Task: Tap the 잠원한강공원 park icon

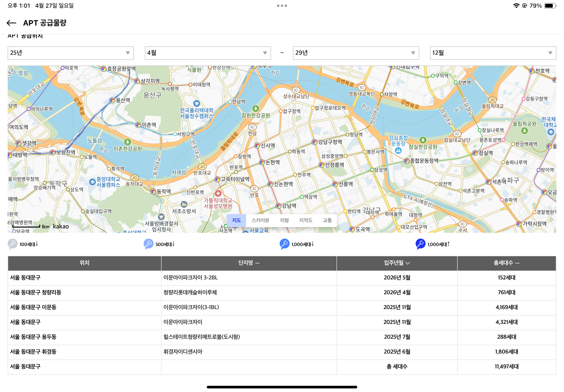Action: click(x=256, y=108)
